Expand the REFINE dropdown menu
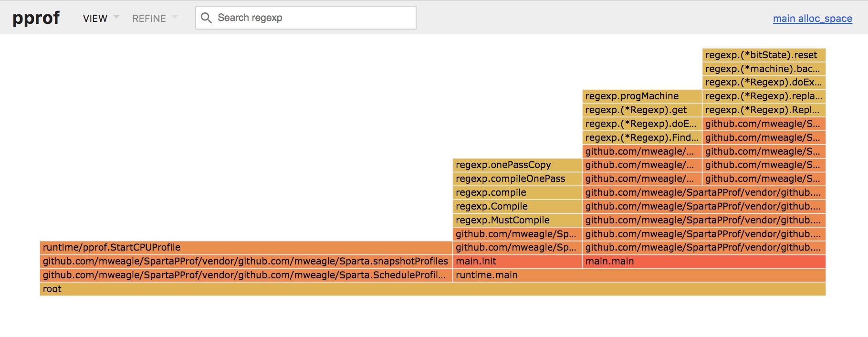Viewport: 868px width, 337px height. (154, 19)
